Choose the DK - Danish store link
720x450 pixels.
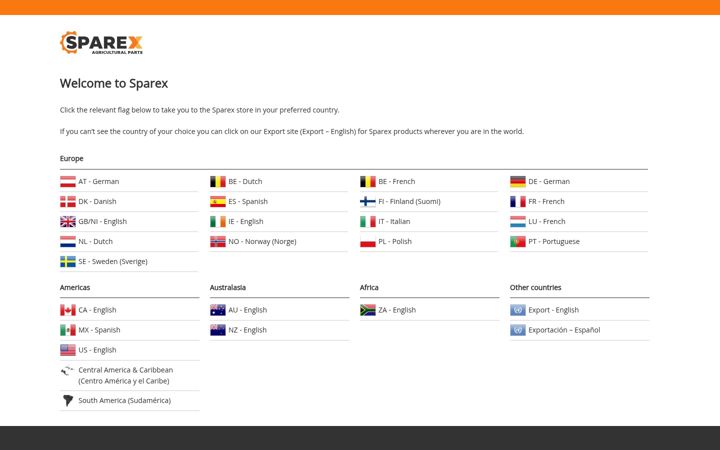click(x=97, y=202)
